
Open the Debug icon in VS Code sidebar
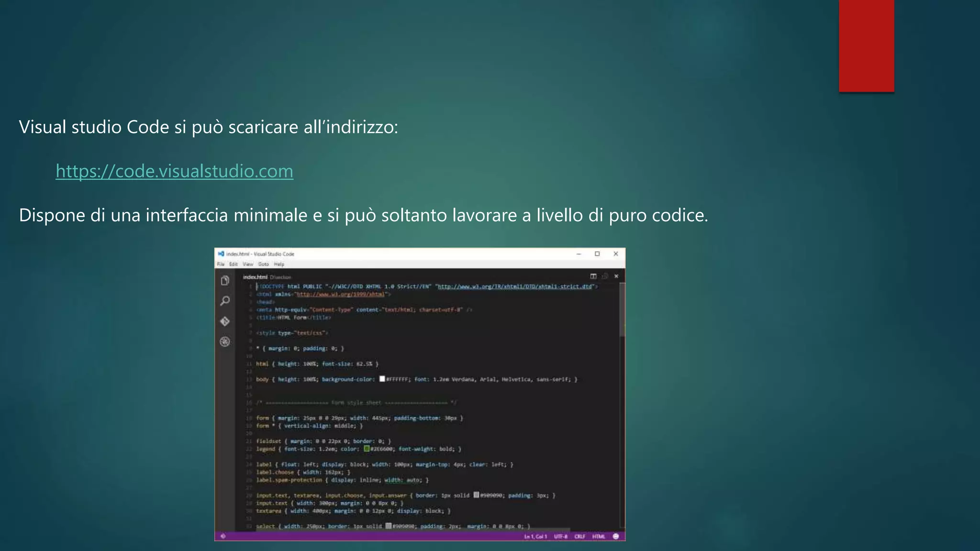point(225,342)
